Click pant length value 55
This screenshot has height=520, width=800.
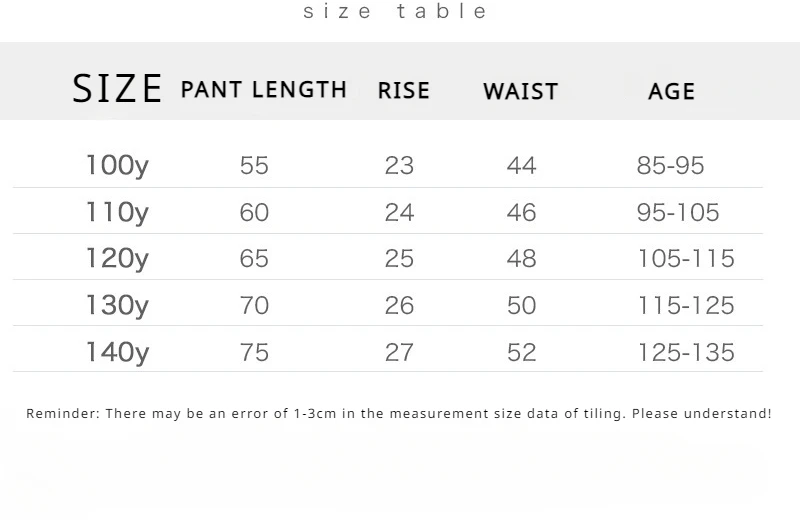(254, 165)
